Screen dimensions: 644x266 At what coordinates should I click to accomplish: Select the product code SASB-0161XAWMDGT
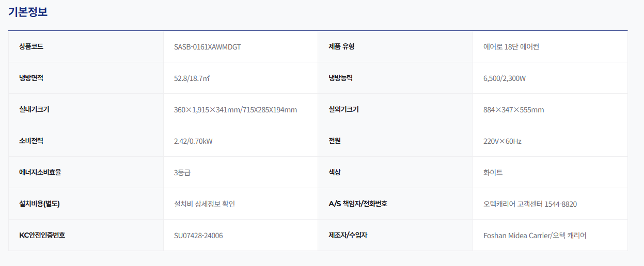(x=208, y=47)
